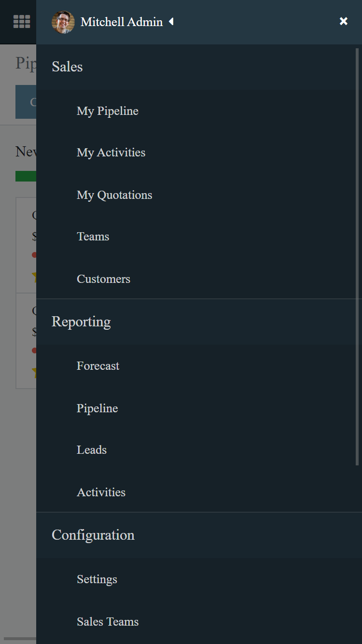This screenshot has height=644, width=362.
Task: Expand the Mitchell Admin user caret
Action: 171,22
